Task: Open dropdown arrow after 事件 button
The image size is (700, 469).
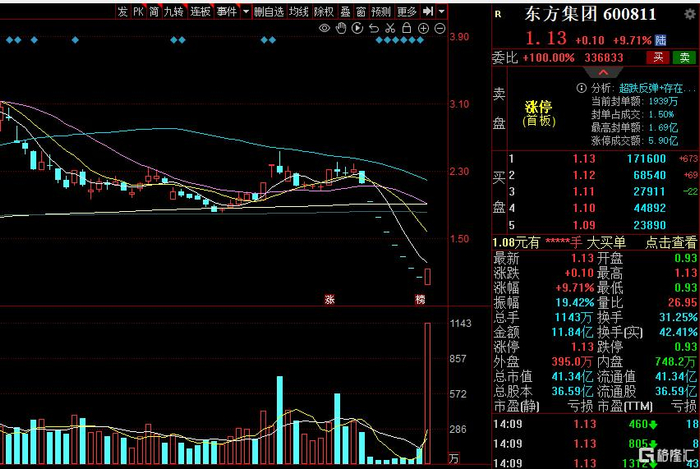Action: [246, 12]
